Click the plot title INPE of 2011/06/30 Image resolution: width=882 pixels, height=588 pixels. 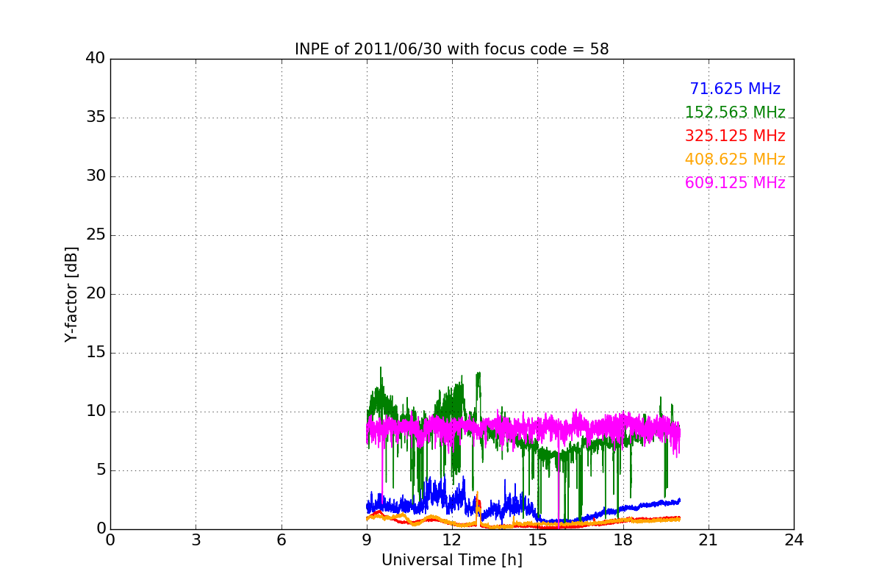click(451, 49)
